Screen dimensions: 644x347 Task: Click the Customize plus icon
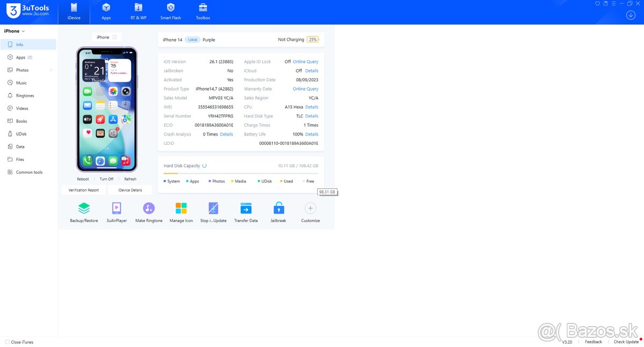point(310,209)
